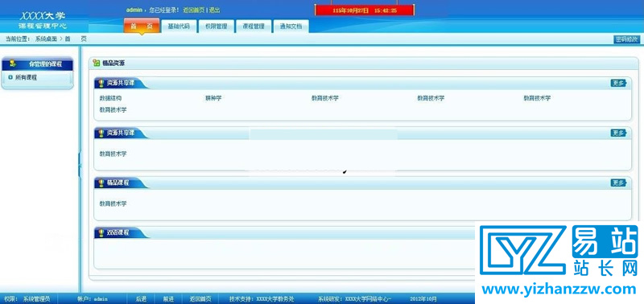Switch to the 基础代码 tab
Image resolution: width=644 pixels, height=304 pixels.
(179, 27)
